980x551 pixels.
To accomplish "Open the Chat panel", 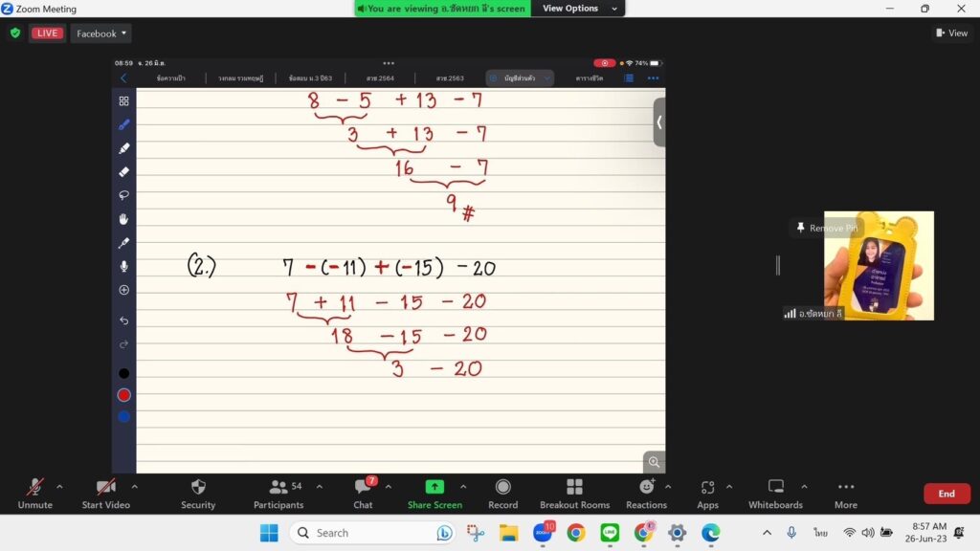I will [363, 493].
